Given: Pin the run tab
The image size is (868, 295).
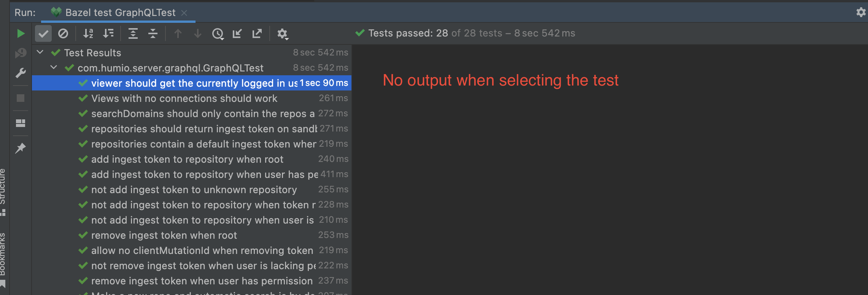Looking at the screenshot, I should point(21,147).
